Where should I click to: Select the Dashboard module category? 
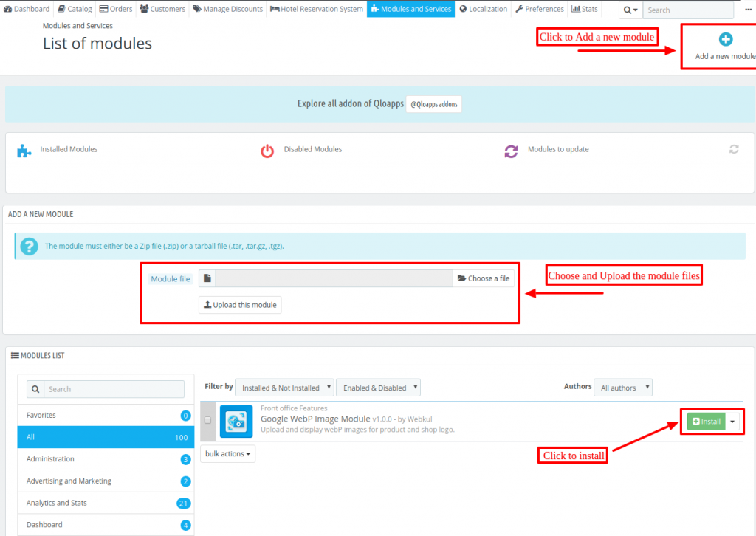(106, 524)
